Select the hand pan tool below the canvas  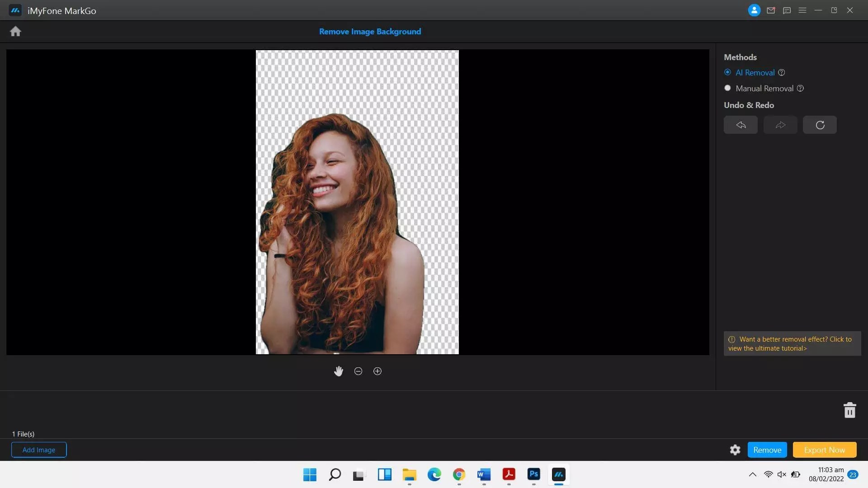click(x=339, y=371)
